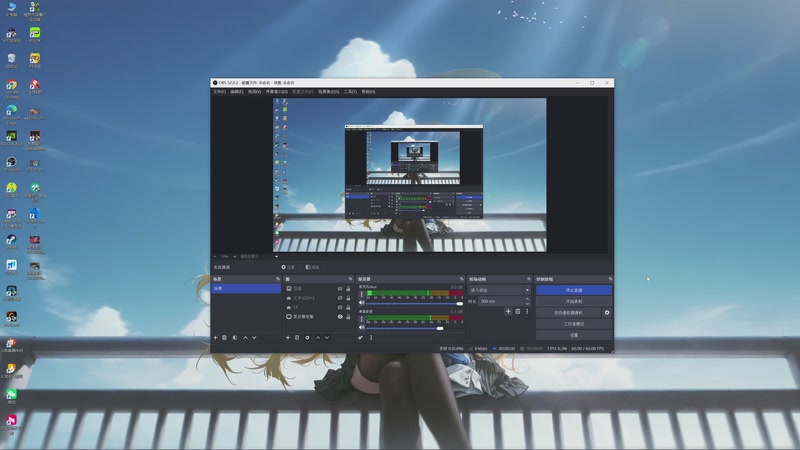Click the 开始录制 start recording button
Image resolution: width=800 pixels, height=450 pixels.
[573, 301]
